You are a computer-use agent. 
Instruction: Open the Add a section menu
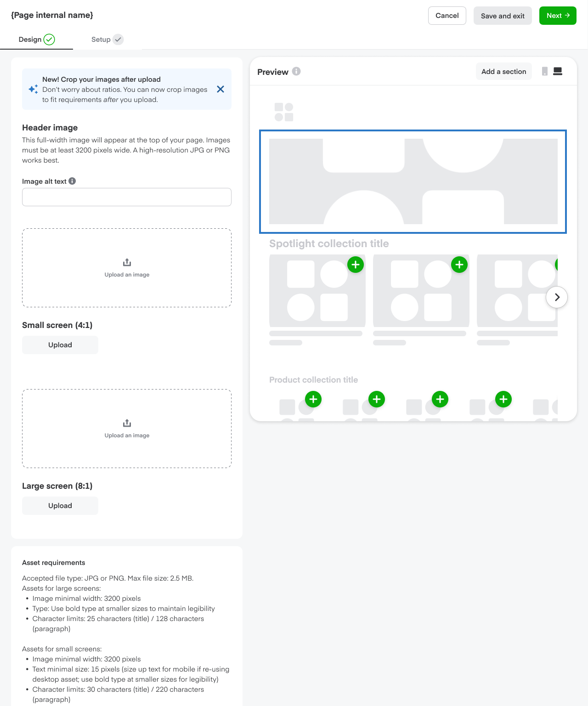[x=503, y=71]
